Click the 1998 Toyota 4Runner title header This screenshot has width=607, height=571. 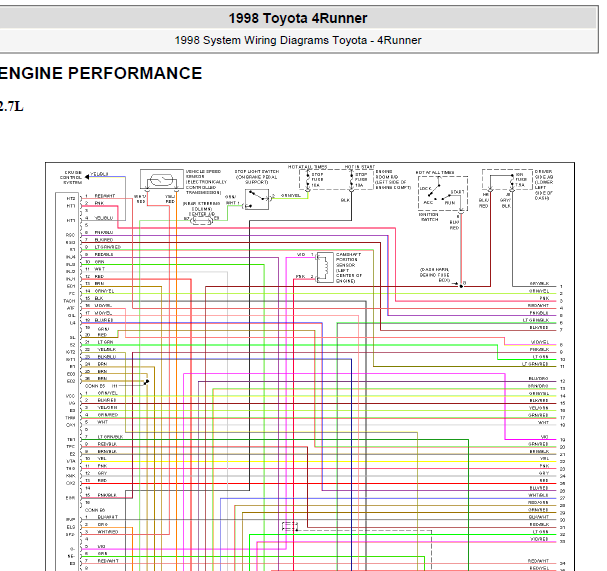(298, 18)
